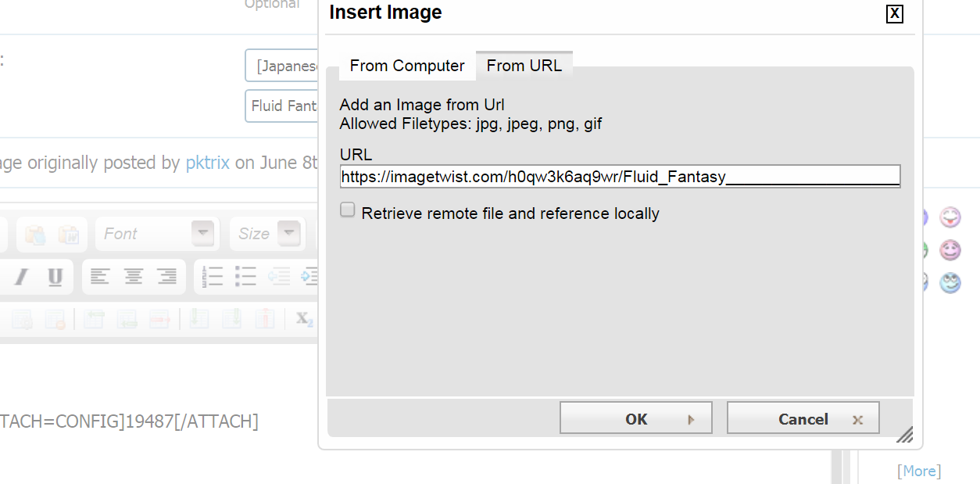Open the Size dropdown
Image resolution: width=980 pixels, height=484 pixels.
(269, 234)
